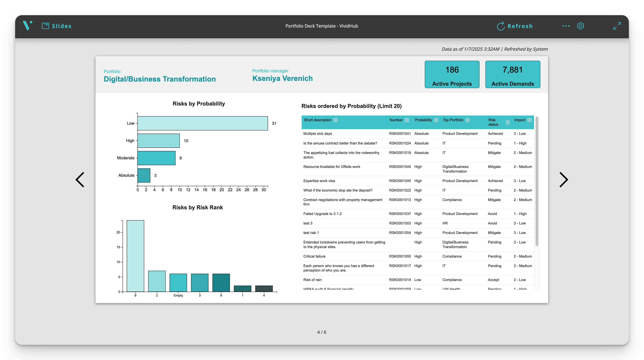
Task: Click the Empty risk rank bar
Action: [x=178, y=283]
